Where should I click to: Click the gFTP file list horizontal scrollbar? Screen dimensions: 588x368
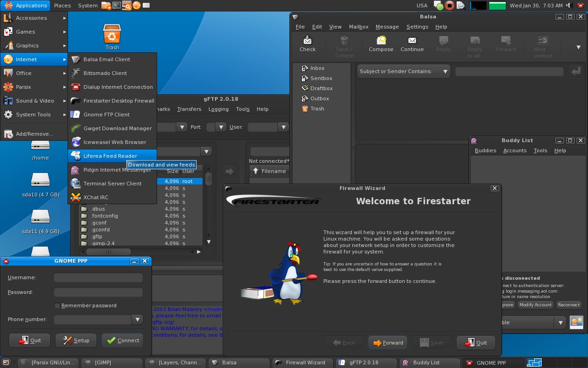point(141,252)
